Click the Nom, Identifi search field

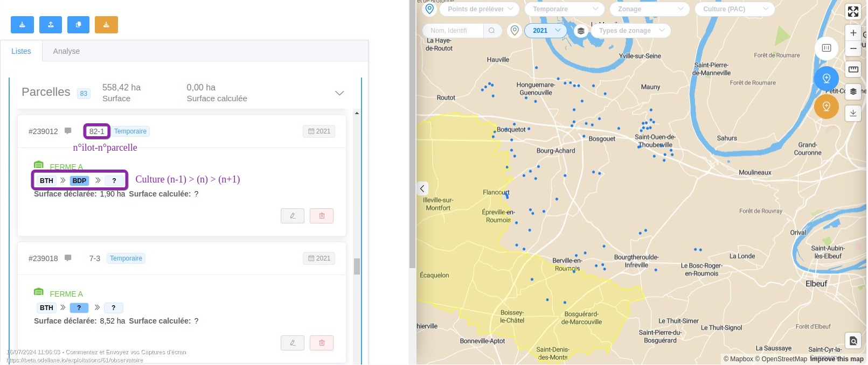(x=453, y=31)
